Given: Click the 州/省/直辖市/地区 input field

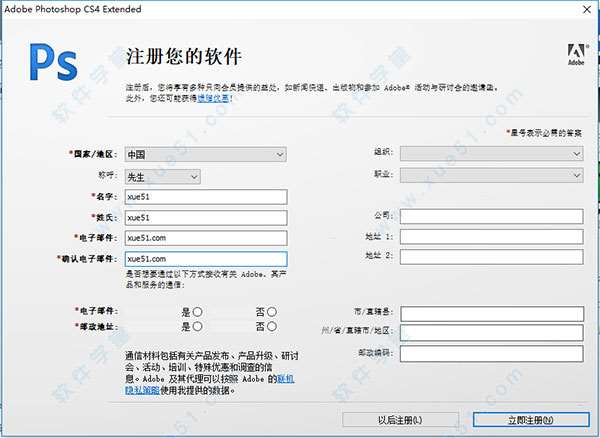Looking at the screenshot, I should [492, 333].
